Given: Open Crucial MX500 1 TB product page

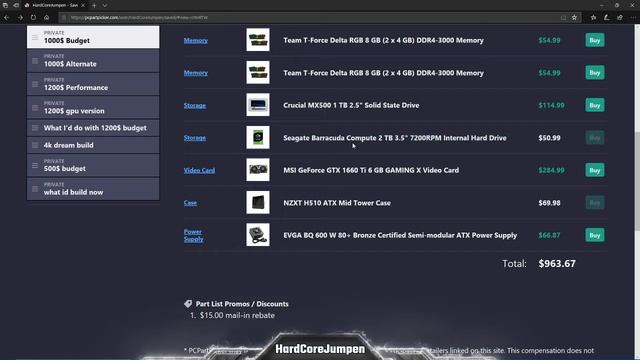Looking at the screenshot, I should pos(351,105).
